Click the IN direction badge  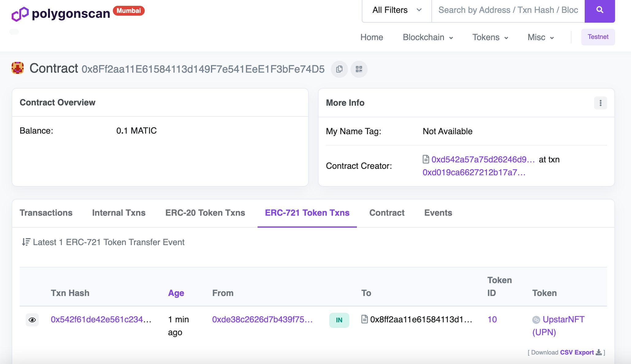[x=339, y=320]
